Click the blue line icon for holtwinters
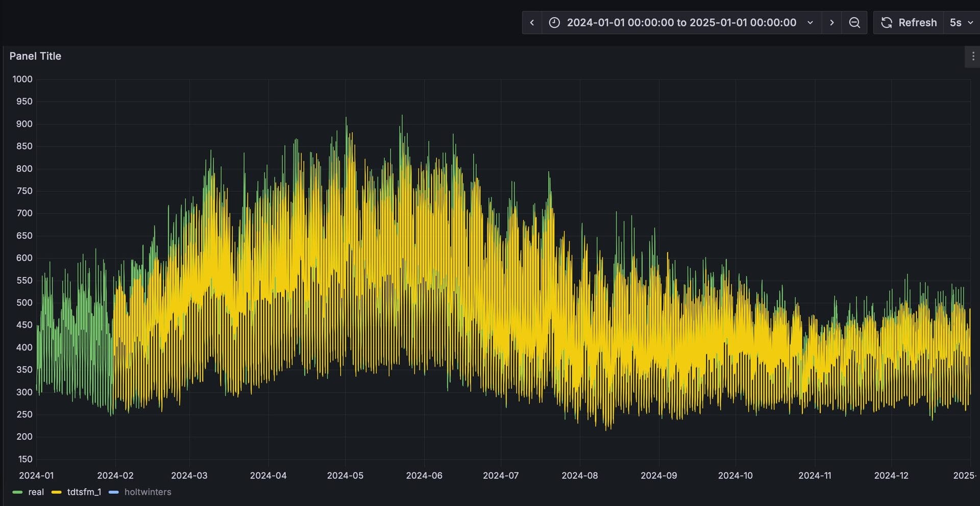 [x=114, y=492]
